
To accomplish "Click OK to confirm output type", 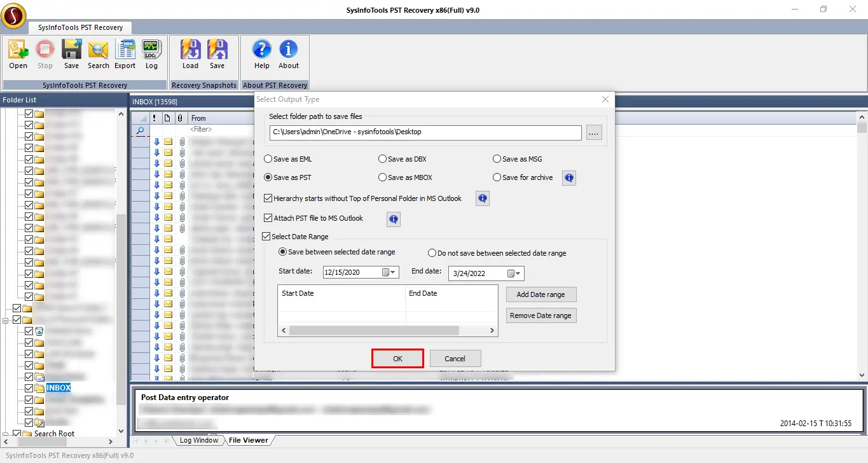I will [x=397, y=359].
